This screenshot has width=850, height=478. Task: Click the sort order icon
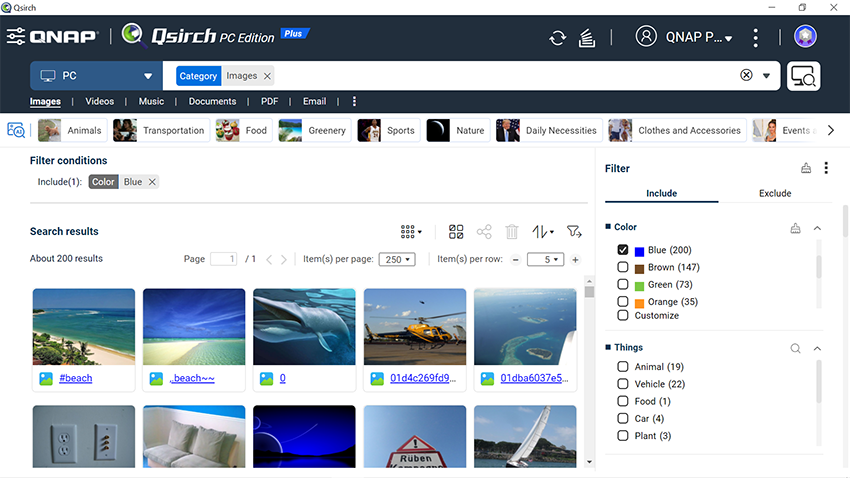pos(542,231)
